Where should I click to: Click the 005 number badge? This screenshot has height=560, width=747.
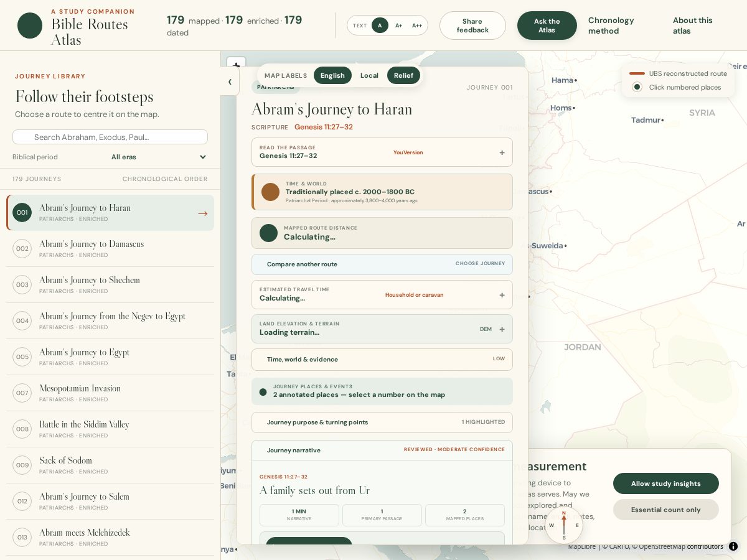click(22, 357)
